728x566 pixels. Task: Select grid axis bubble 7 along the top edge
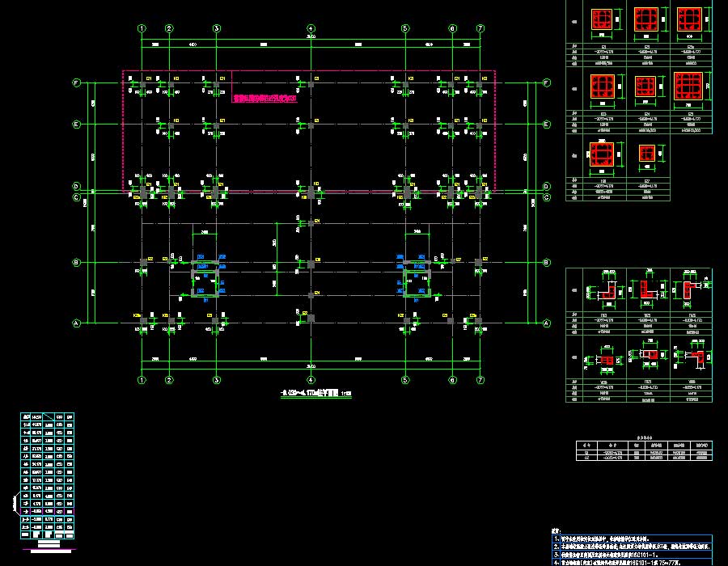tap(480, 29)
